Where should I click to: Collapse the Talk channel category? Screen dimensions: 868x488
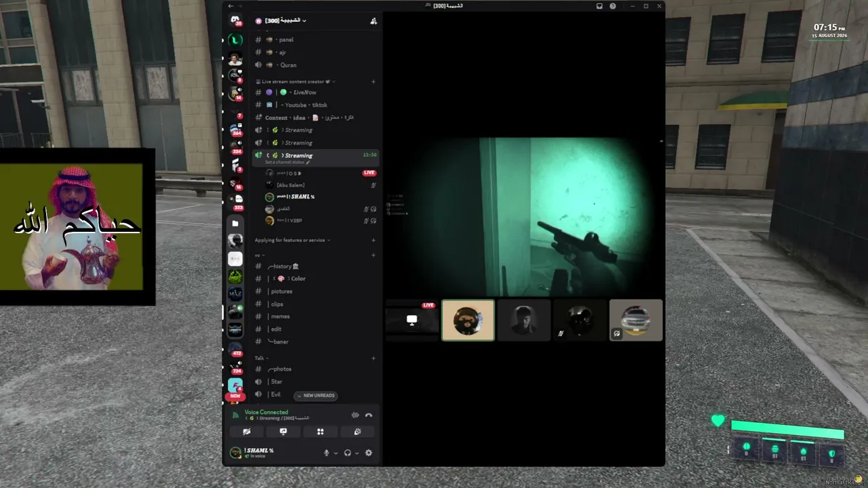[261, 358]
